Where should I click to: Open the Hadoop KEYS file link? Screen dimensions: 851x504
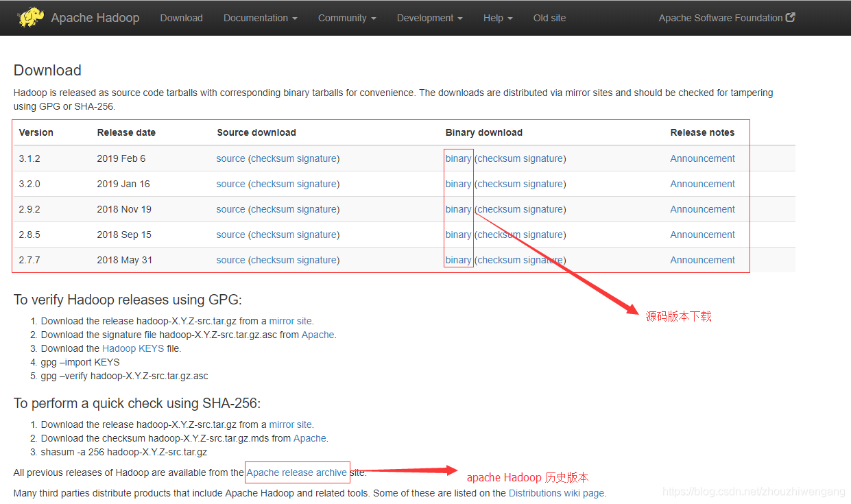[x=133, y=348]
